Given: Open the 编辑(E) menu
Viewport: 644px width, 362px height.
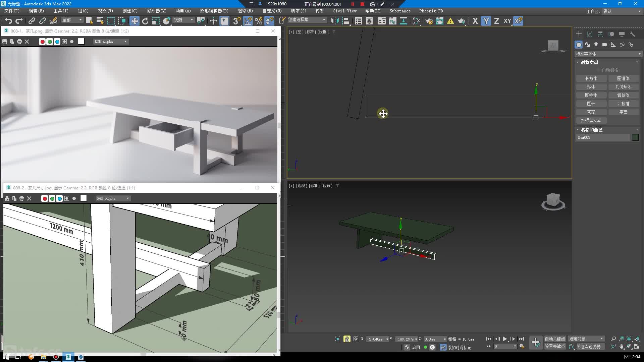Looking at the screenshot, I should coord(36,11).
